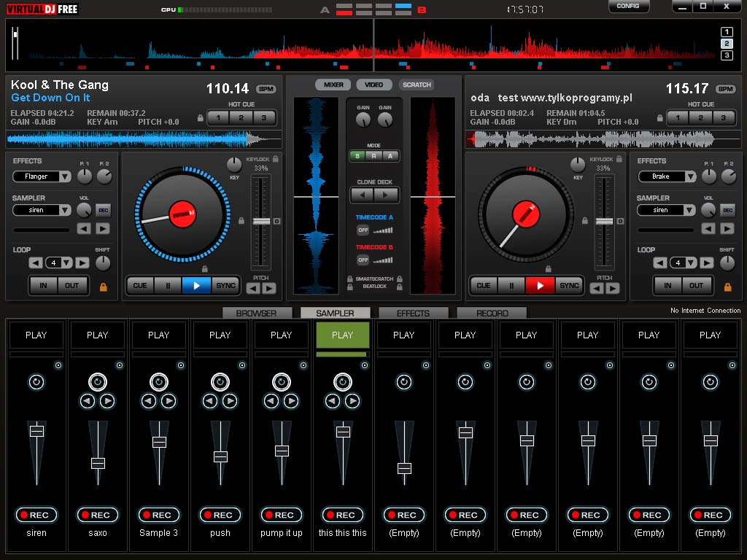The image size is (747, 560).
Task: Click next arrow on push sample
Action: pyautogui.click(x=230, y=402)
